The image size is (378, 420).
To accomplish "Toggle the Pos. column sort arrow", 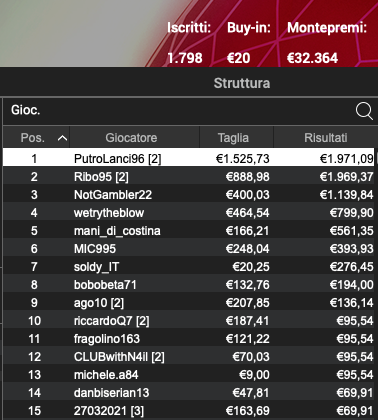I will [x=62, y=138].
